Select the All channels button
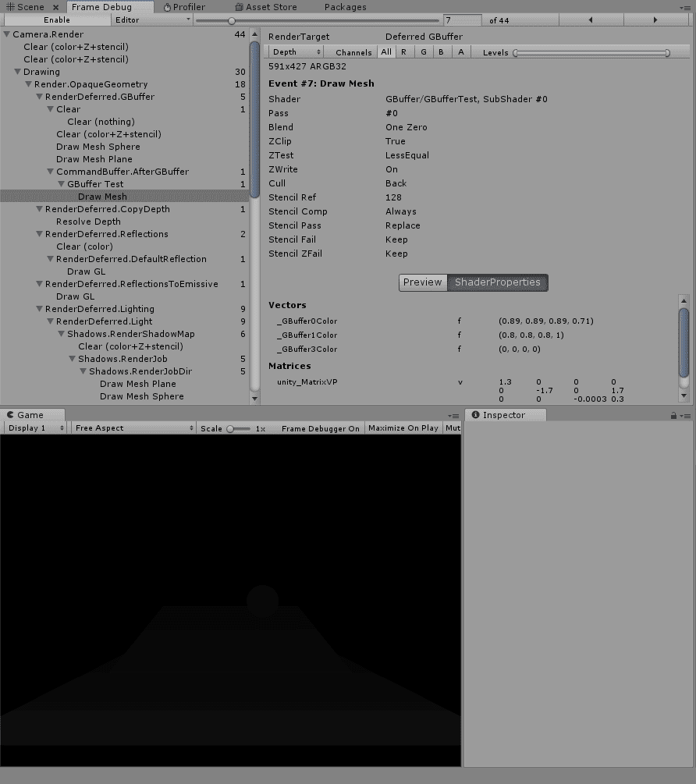696x784 pixels. click(x=385, y=51)
